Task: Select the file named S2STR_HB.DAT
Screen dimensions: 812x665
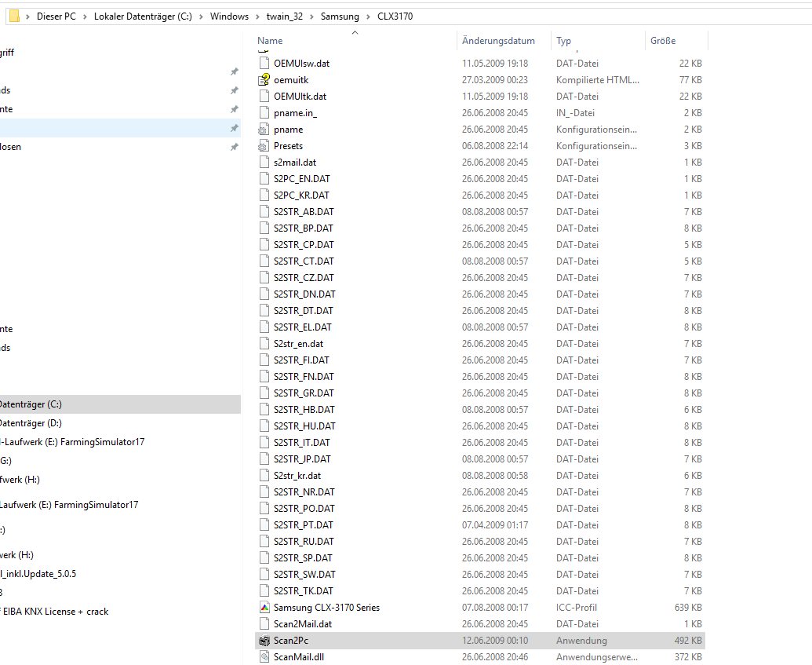Action: [304, 410]
